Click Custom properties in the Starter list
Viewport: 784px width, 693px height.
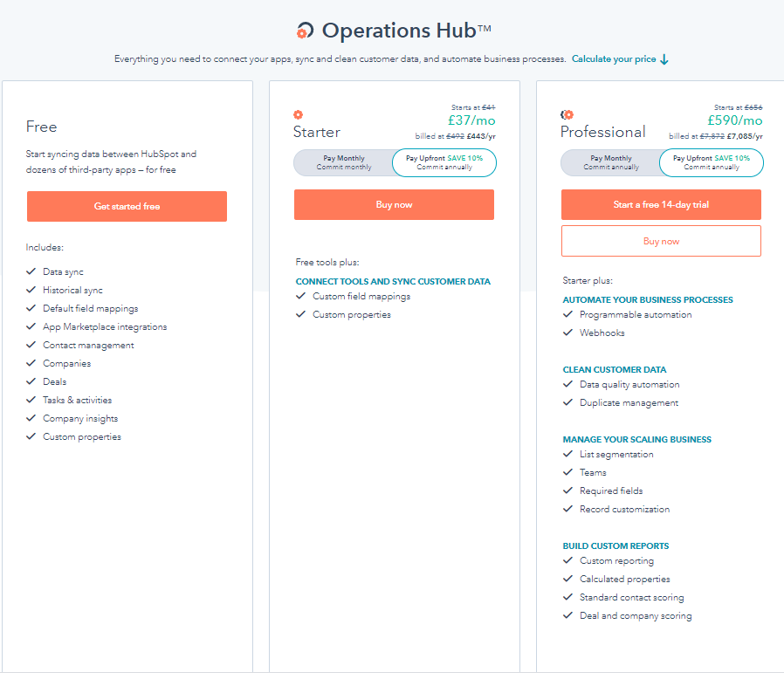pyautogui.click(x=352, y=314)
